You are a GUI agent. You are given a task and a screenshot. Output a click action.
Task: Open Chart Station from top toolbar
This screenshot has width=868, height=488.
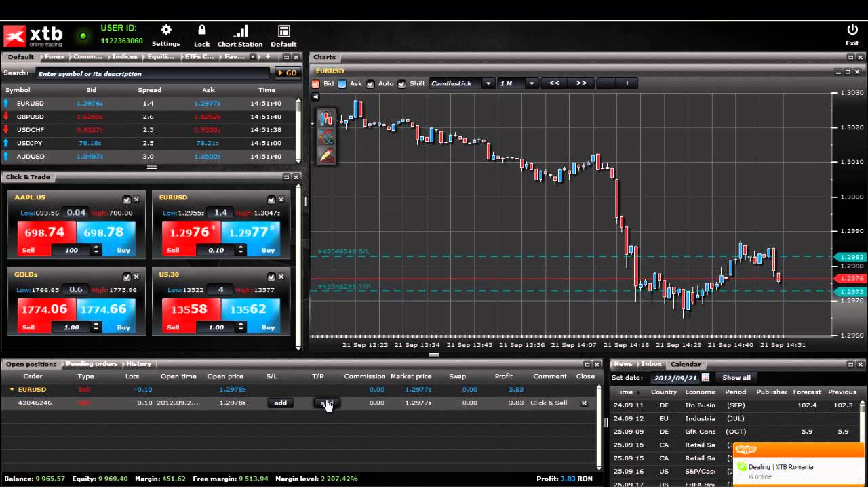click(240, 32)
